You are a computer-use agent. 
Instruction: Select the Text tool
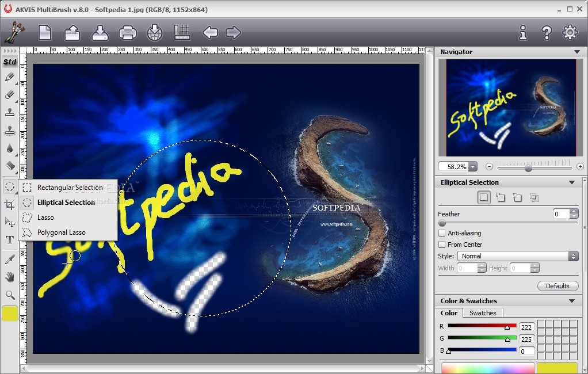tap(10, 240)
